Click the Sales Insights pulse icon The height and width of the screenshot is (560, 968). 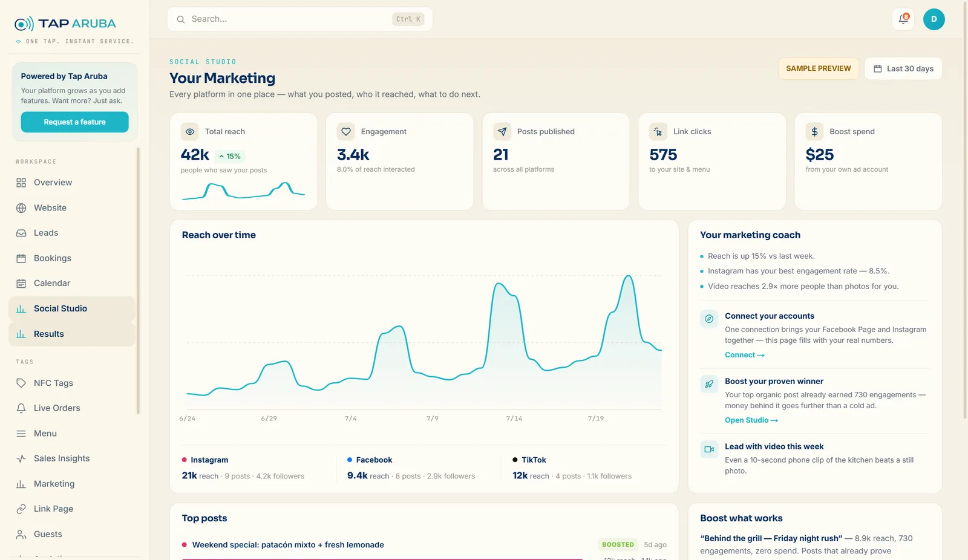point(21,458)
